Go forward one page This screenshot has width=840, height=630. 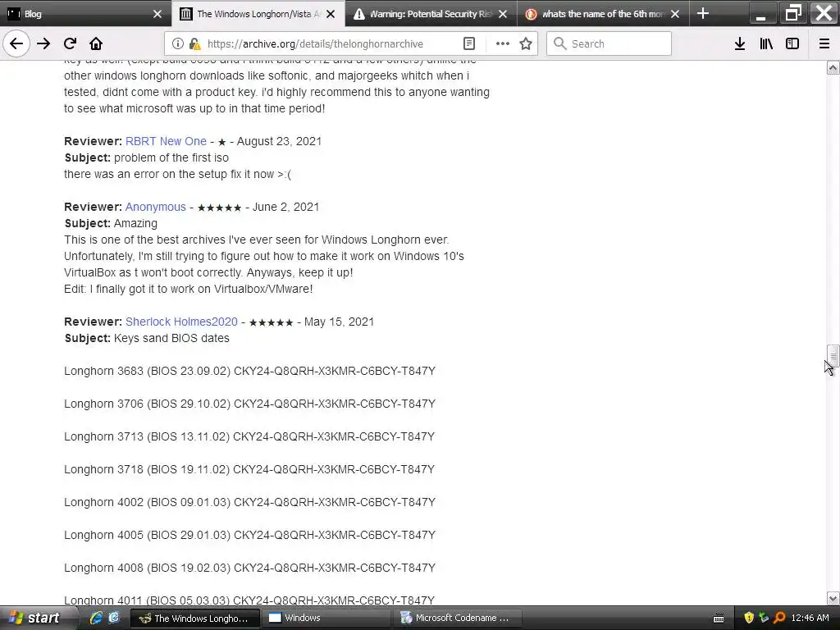(x=43, y=43)
